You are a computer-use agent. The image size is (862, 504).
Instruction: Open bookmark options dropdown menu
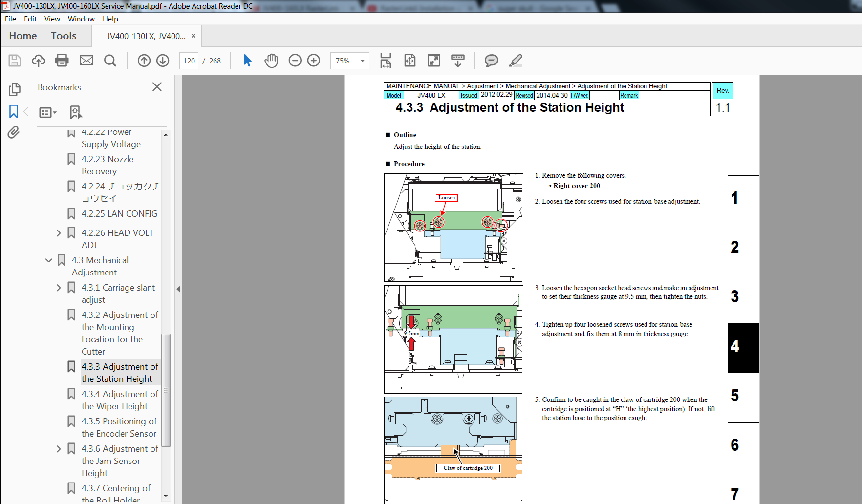48,113
